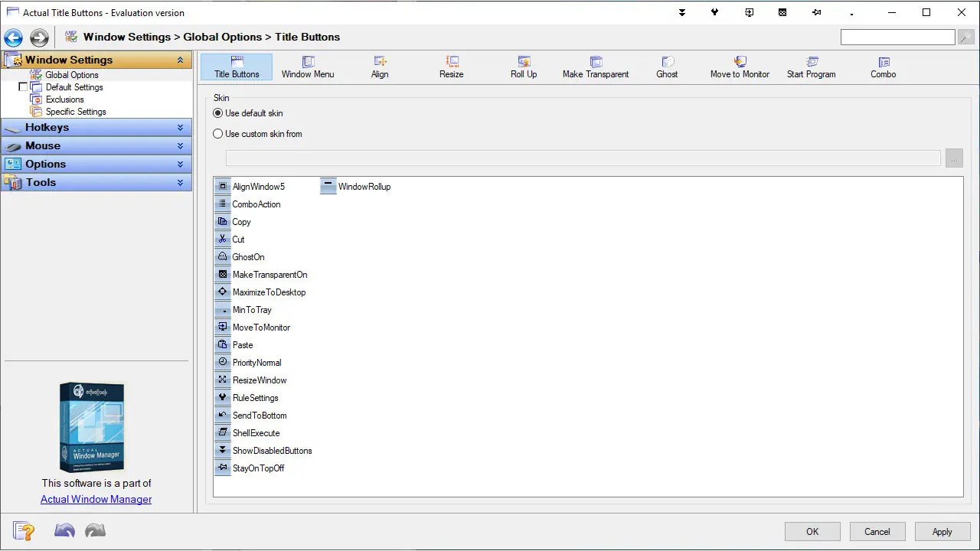The image size is (980, 551).
Task: Collapse the Window Settings section
Action: coord(181,60)
